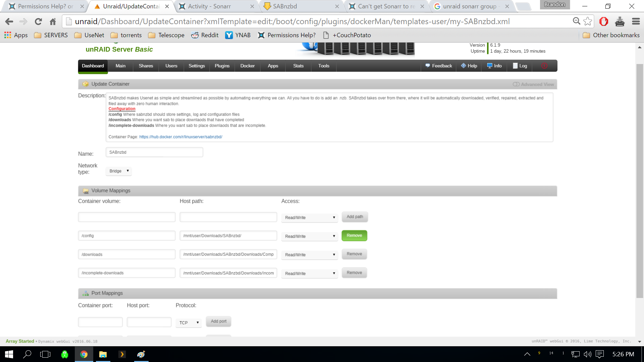Open access dropdown for /config mapping
The width and height of the screenshot is (644, 362).
[x=309, y=236]
